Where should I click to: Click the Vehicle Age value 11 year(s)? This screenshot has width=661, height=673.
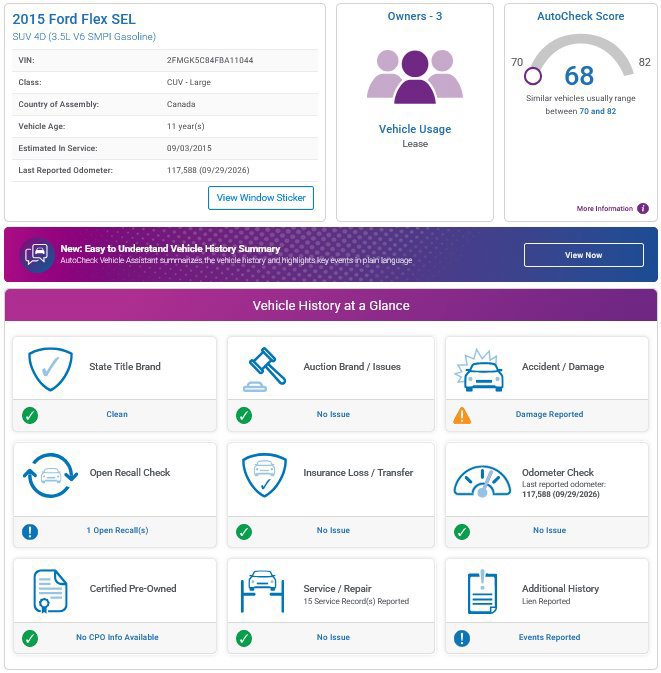[185, 126]
